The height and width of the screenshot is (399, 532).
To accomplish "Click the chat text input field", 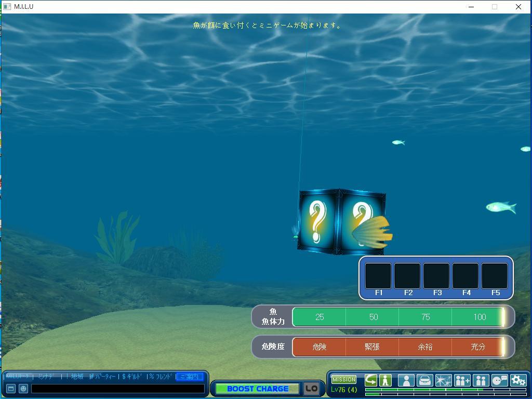I will click(117, 389).
